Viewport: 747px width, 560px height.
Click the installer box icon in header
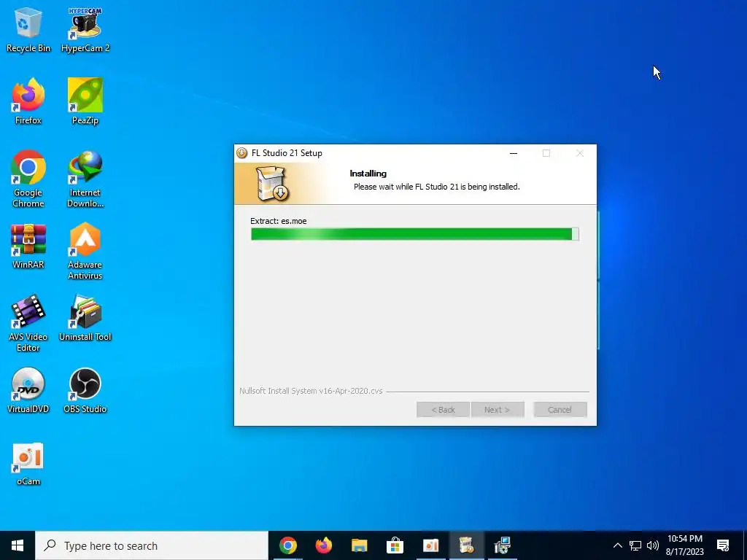click(273, 183)
